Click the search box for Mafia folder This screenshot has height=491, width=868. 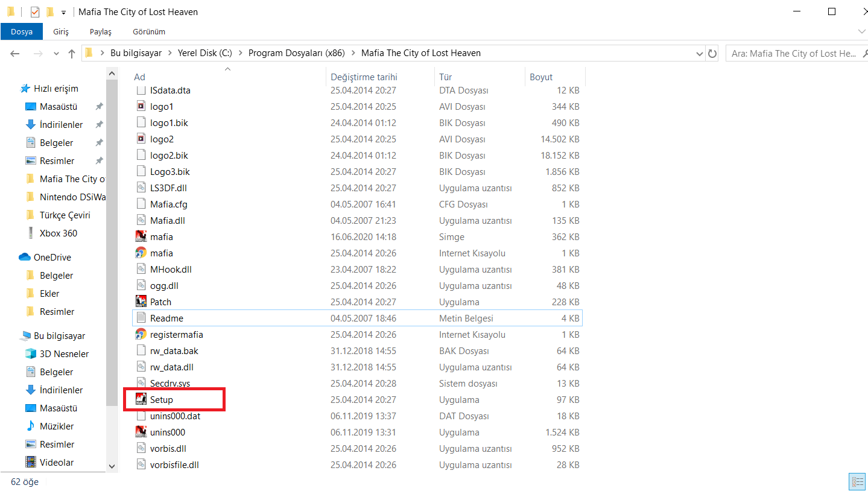coord(793,54)
